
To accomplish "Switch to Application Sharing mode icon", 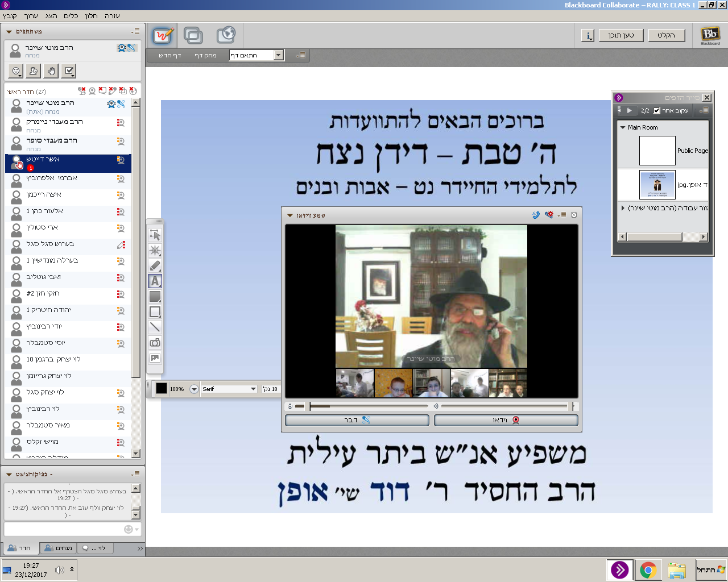I will pyautogui.click(x=193, y=36).
